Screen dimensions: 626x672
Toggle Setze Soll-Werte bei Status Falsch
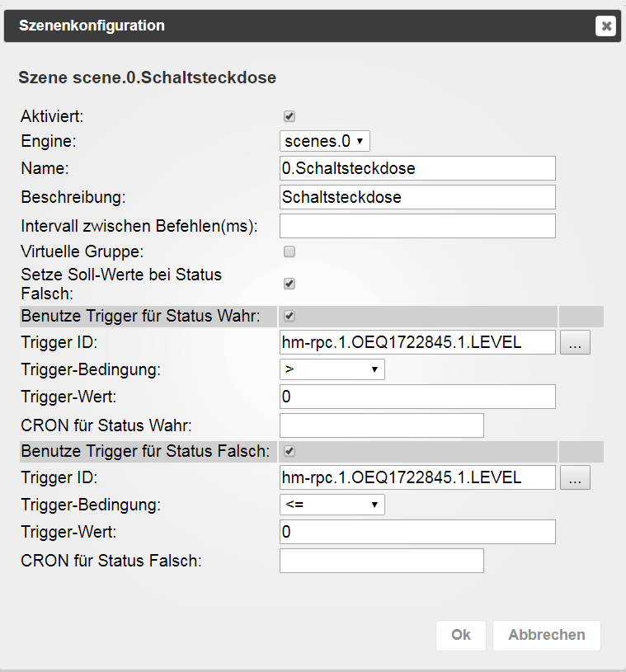click(x=289, y=284)
